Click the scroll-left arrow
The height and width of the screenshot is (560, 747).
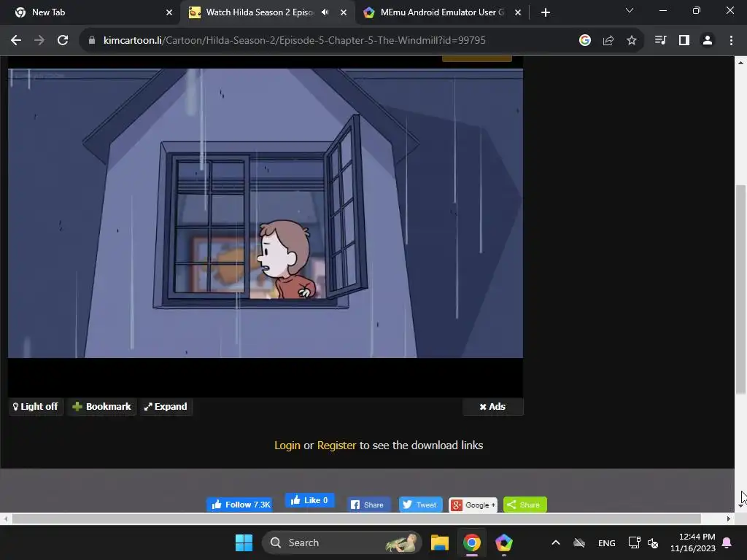pos(5,518)
